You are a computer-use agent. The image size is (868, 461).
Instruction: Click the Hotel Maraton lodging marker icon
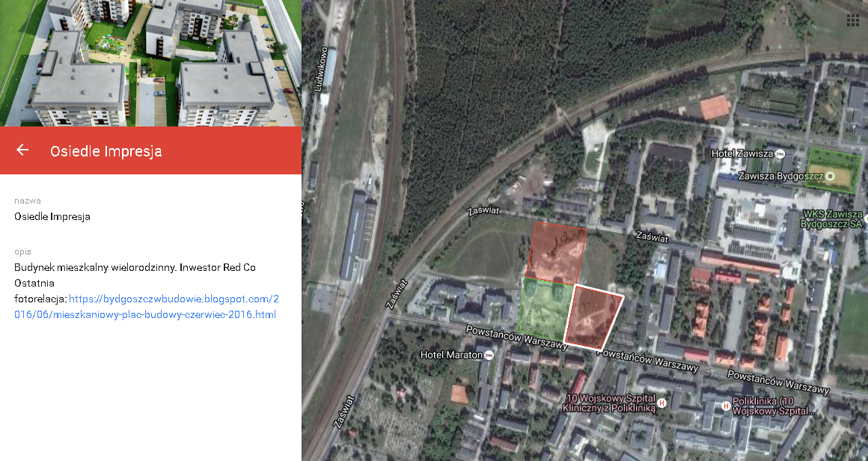click(x=489, y=355)
